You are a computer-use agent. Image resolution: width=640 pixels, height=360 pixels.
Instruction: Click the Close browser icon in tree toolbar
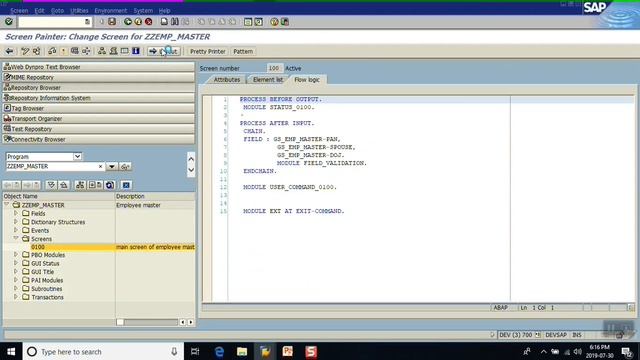point(126,185)
